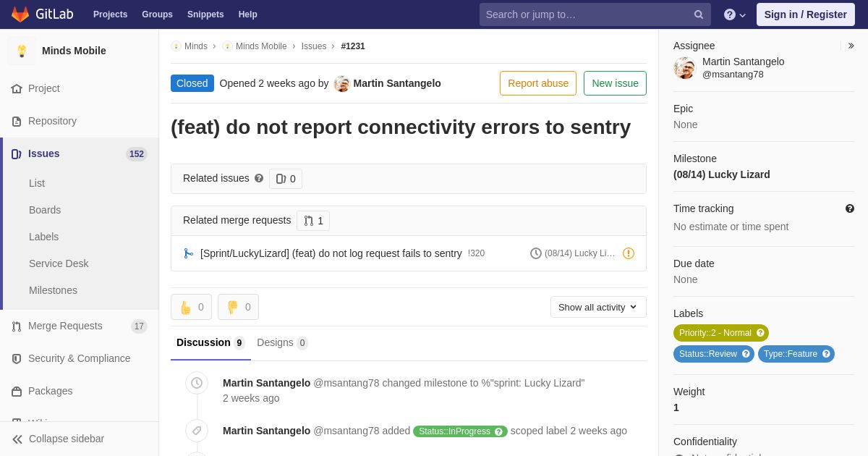The height and width of the screenshot is (456, 868).
Task: Open the Help menu item
Action: tap(248, 14)
